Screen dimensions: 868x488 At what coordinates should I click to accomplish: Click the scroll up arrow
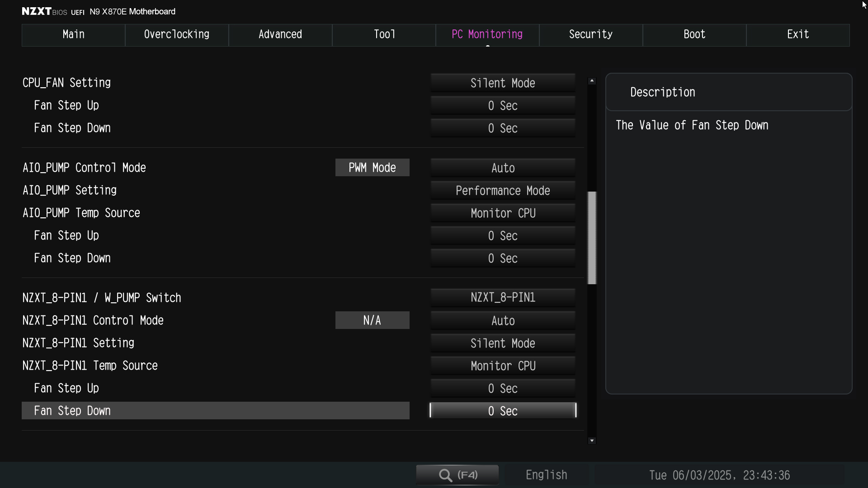(x=592, y=81)
